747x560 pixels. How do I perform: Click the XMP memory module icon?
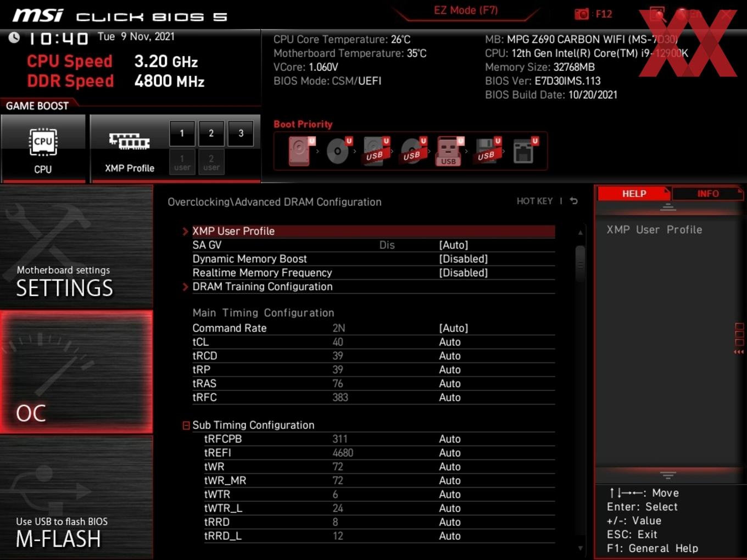click(x=129, y=142)
